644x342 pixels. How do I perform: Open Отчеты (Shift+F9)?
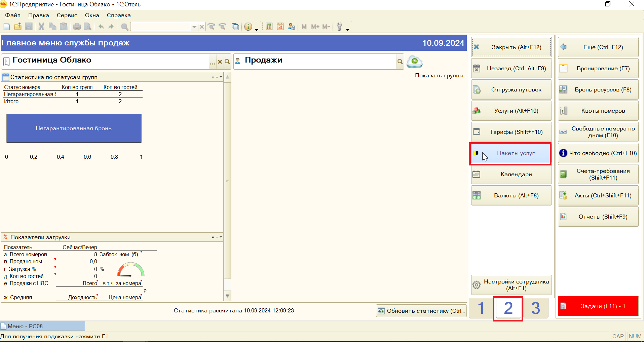[598, 217]
